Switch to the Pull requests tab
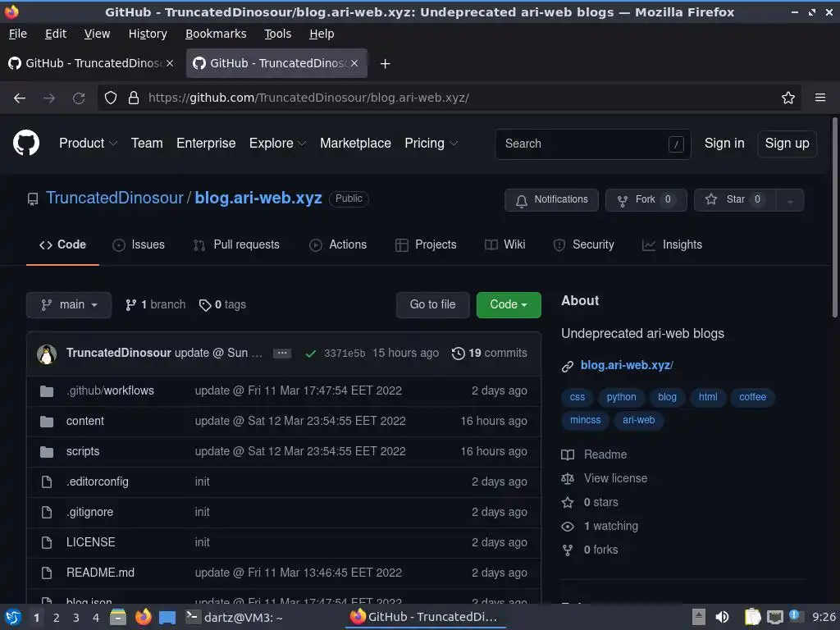This screenshot has height=630, width=840. pos(236,244)
